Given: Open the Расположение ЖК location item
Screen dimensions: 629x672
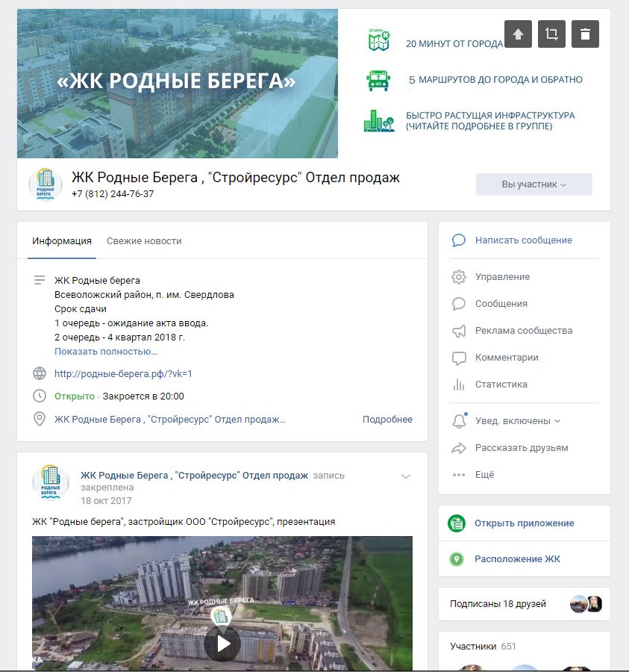Looking at the screenshot, I should tap(516, 559).
